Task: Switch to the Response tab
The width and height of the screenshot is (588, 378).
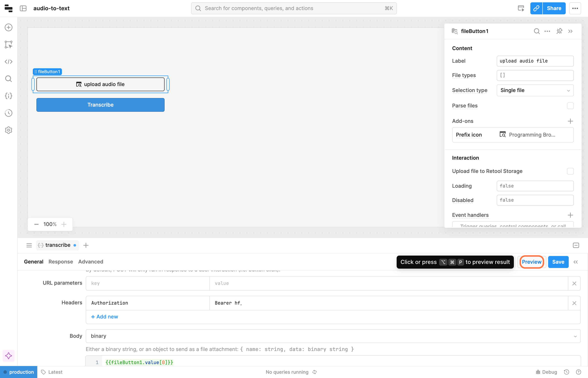Action: pyautogui.click(x=61, y=262)
